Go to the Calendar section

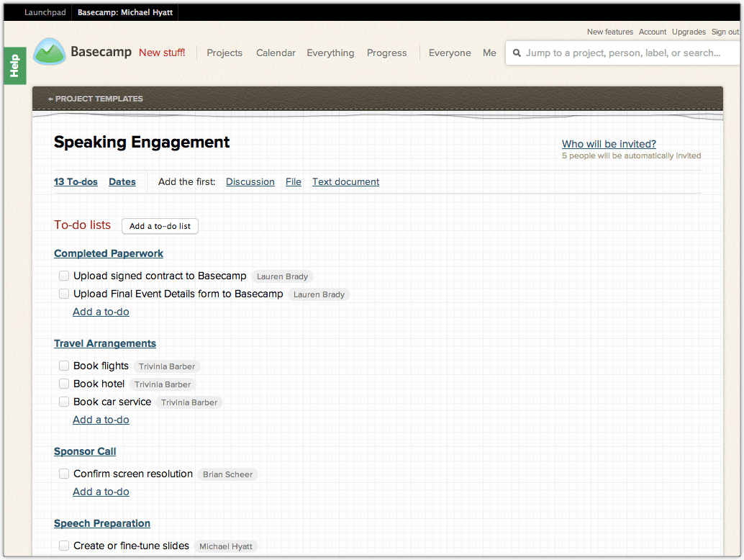click(x=276, y=53)
